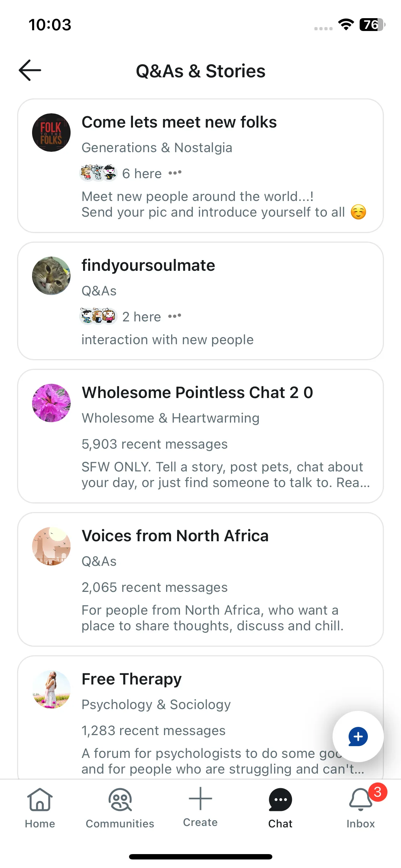Screen dimensions: 401x868
Task: Open the findyoursoulmate chat title
Action: (x=148, y=265)
